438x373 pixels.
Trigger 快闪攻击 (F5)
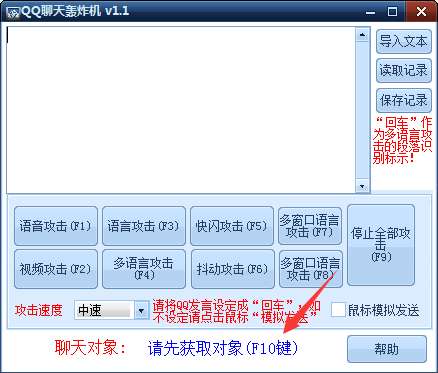232,226
